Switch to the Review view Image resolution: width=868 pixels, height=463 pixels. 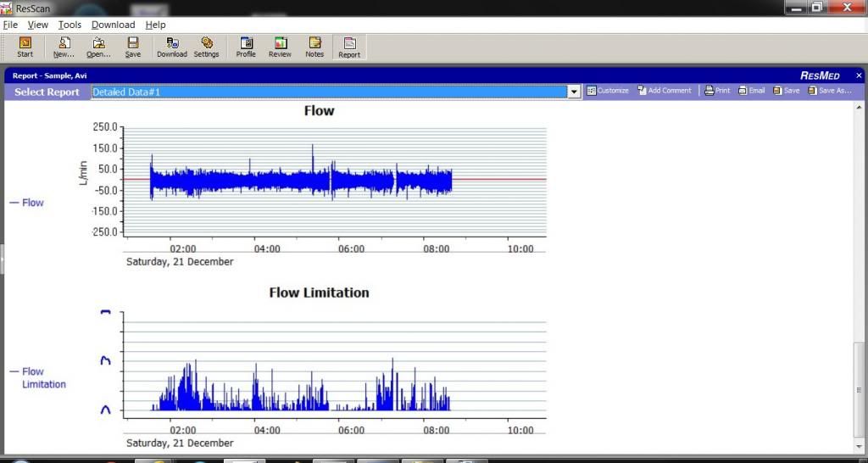[x=280, y=47]
